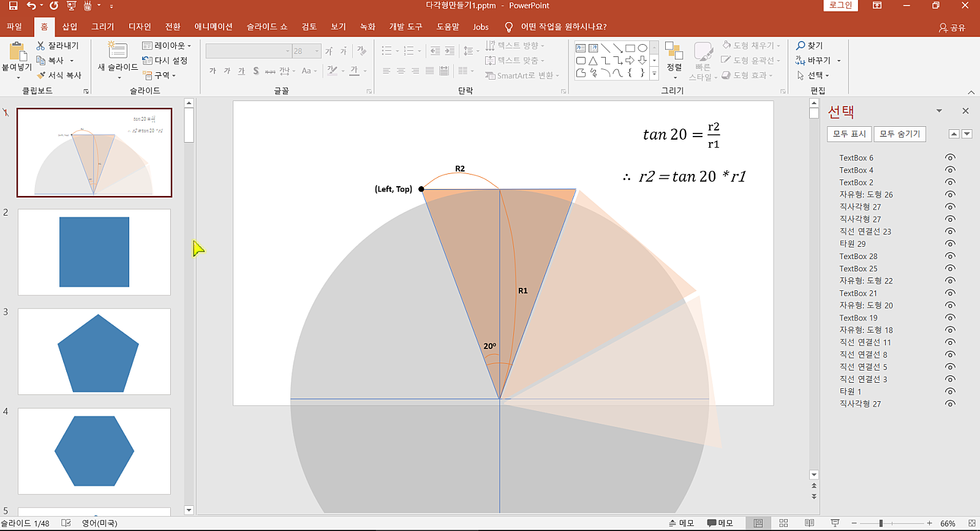Click the 공유 (Share) button
The width and height of the screenshot is (980, 531).
(x=952, y=28)
